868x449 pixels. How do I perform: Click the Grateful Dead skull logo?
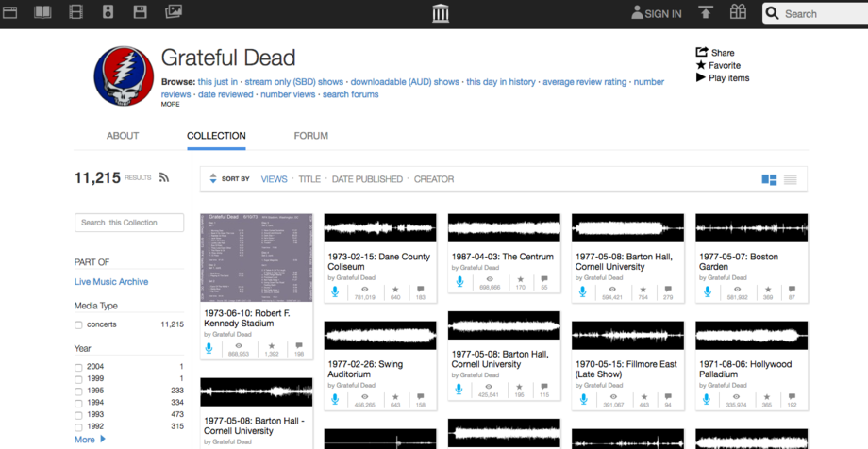pos(124,75)
